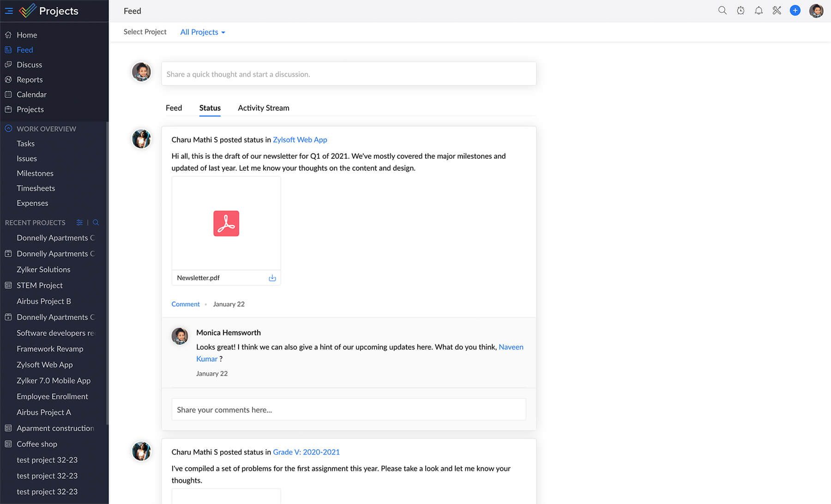Click the Share your comments input field
Image resolution: width=831 pixels, height=504 pixels.
(349, 410)
